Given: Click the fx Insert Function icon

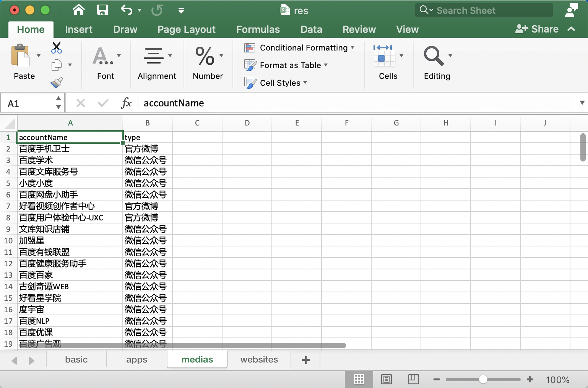Looking at the screenshot, I should pyautogui.click(x=126, y=103).
